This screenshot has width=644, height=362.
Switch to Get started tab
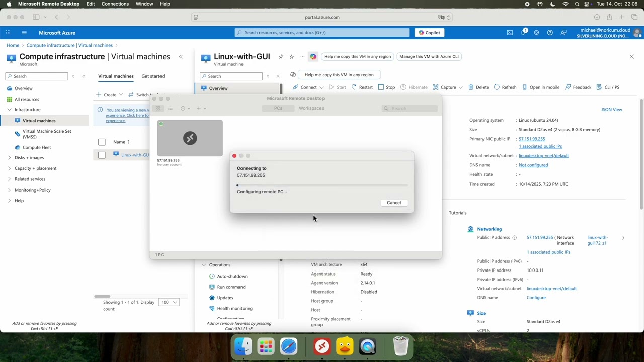[153, 76]
